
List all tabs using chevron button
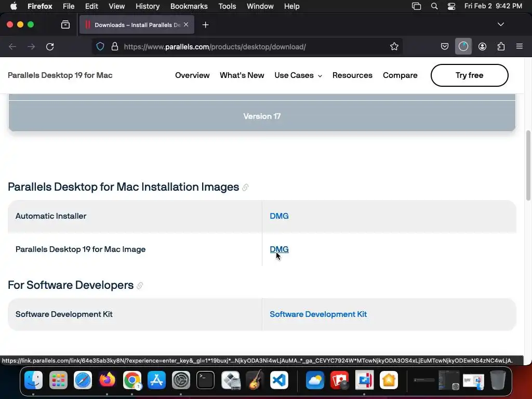click(x=500, y=24)
